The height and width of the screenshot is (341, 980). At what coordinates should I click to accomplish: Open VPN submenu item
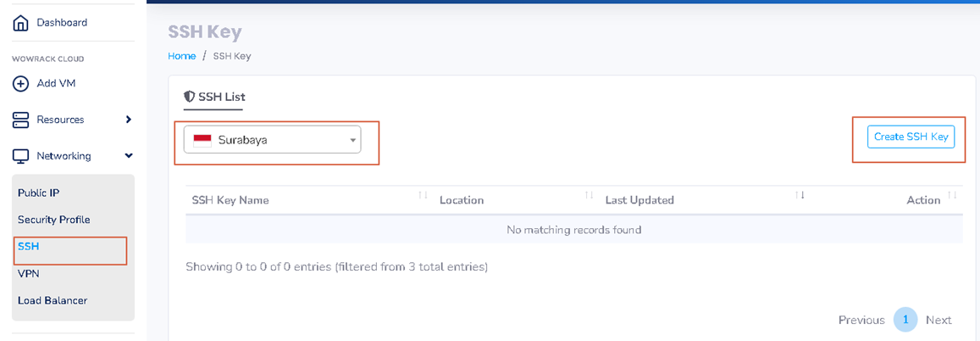click(29, 273)
